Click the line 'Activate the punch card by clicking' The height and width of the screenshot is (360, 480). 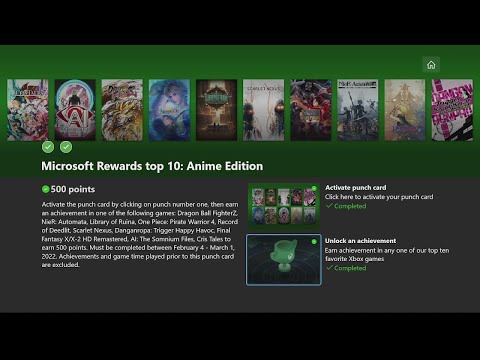click(x=140, y=204)
